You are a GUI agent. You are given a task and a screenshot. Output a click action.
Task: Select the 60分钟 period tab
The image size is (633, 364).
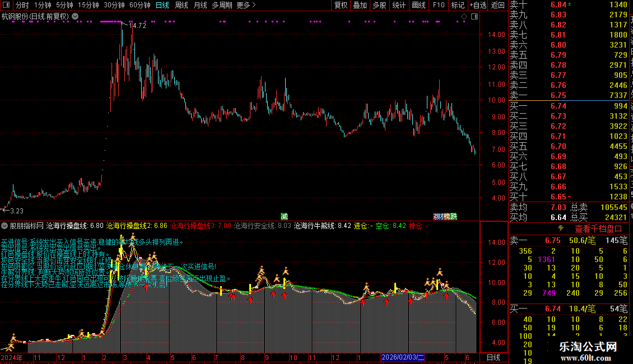(x=140, y=5)
